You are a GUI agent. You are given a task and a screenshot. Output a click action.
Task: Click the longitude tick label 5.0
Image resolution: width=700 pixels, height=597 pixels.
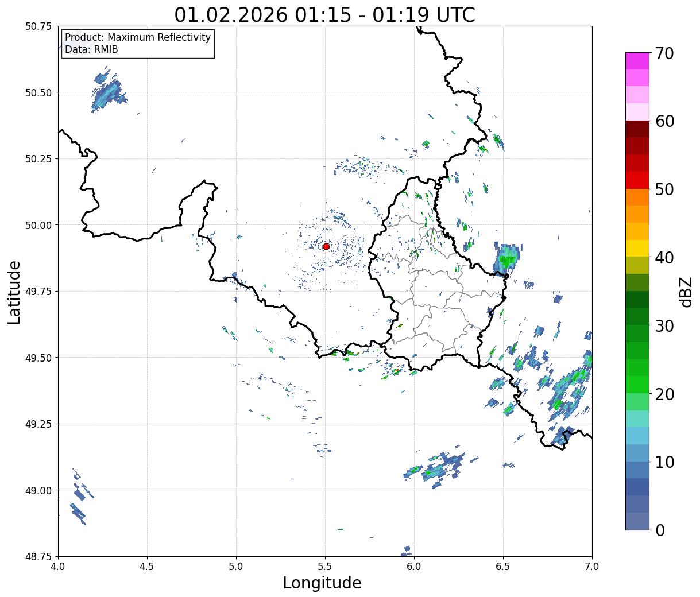tap(236, 567)
